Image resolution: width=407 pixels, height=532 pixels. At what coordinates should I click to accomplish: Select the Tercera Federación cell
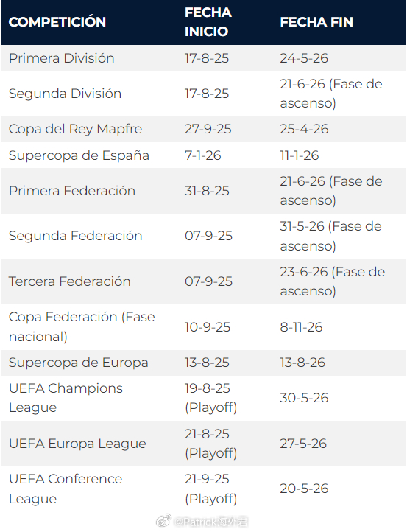(69, 281)
